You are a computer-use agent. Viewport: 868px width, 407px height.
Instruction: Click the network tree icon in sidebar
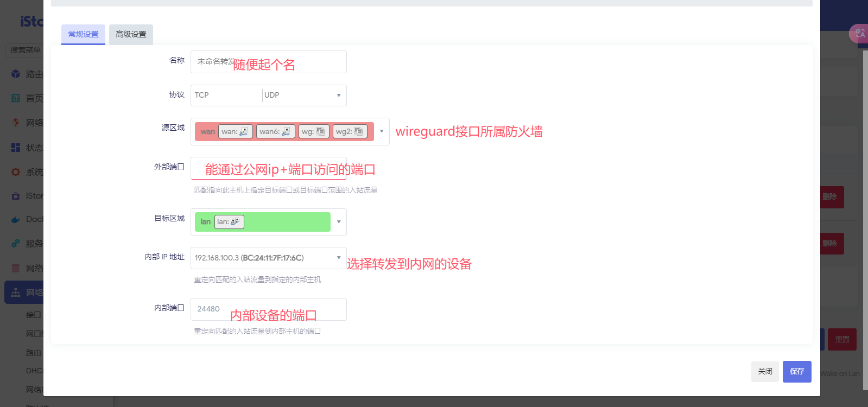pos(16,292)
